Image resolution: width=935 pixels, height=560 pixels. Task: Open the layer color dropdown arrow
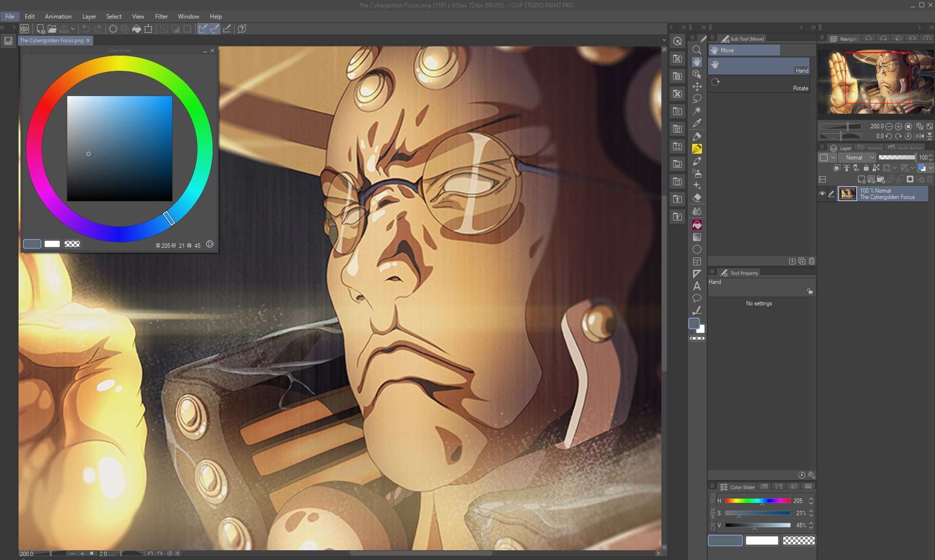tap(931, 168)
